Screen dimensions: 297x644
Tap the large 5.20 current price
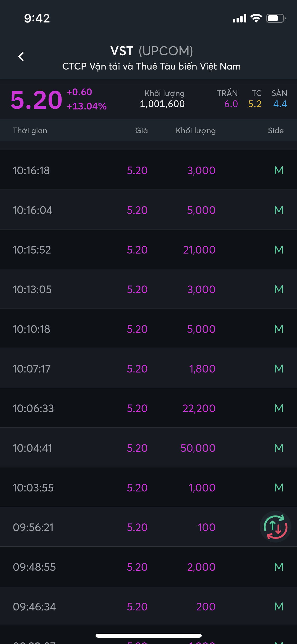tap(36, 100)
